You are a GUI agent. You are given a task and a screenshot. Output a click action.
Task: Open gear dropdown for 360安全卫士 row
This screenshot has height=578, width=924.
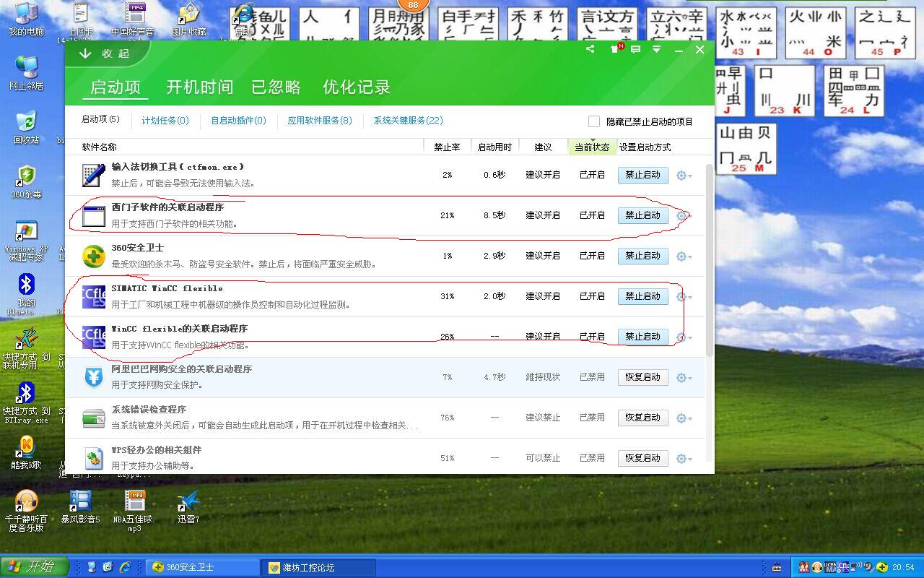[x=684, y=256]
